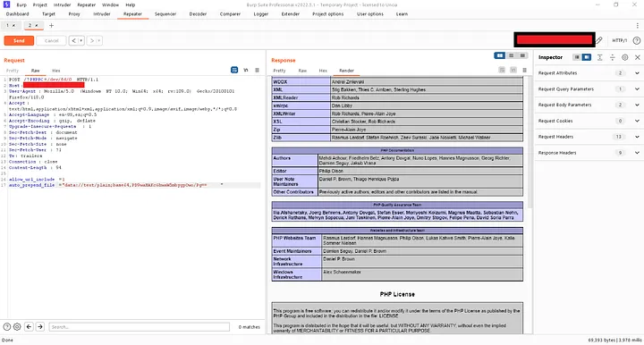Toggle show non-printable chars in Response
Viewport: 644px width, 345px height.
(513, 70)
